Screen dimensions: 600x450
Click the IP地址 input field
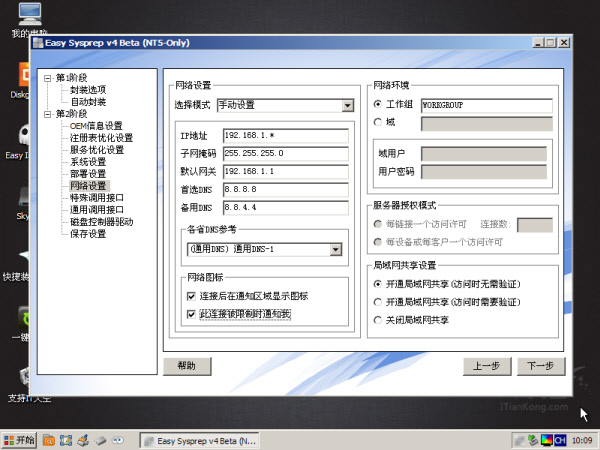[286, 135]
